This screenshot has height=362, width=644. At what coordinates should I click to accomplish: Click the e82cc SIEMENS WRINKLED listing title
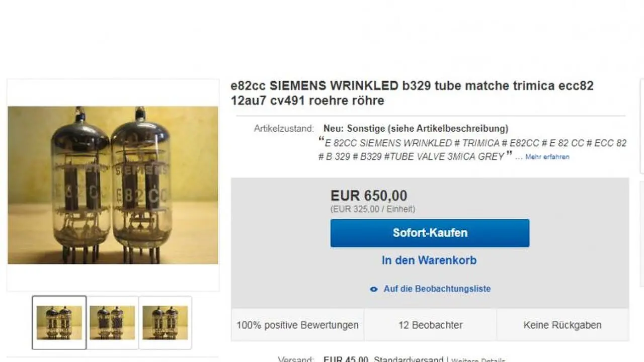[x=412, y=93]
